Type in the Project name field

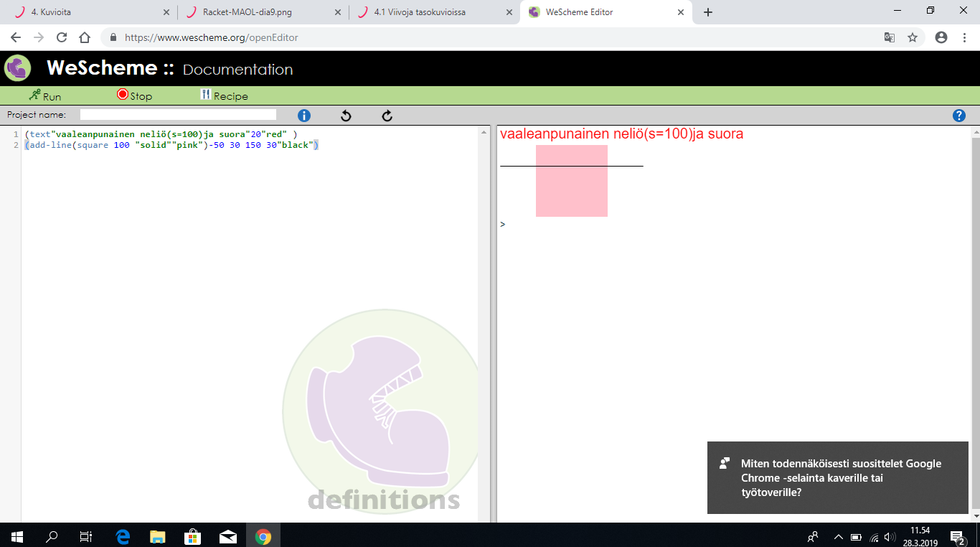tap(178, 115)
